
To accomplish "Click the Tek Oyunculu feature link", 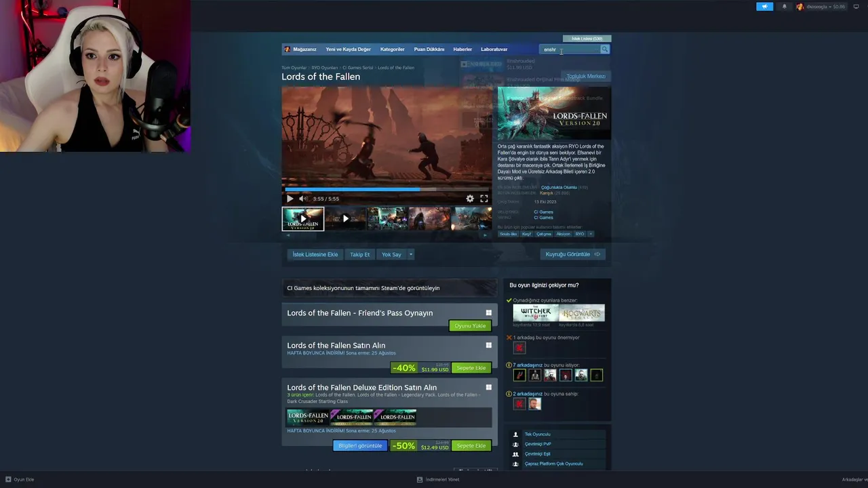I will coord(537,434).
